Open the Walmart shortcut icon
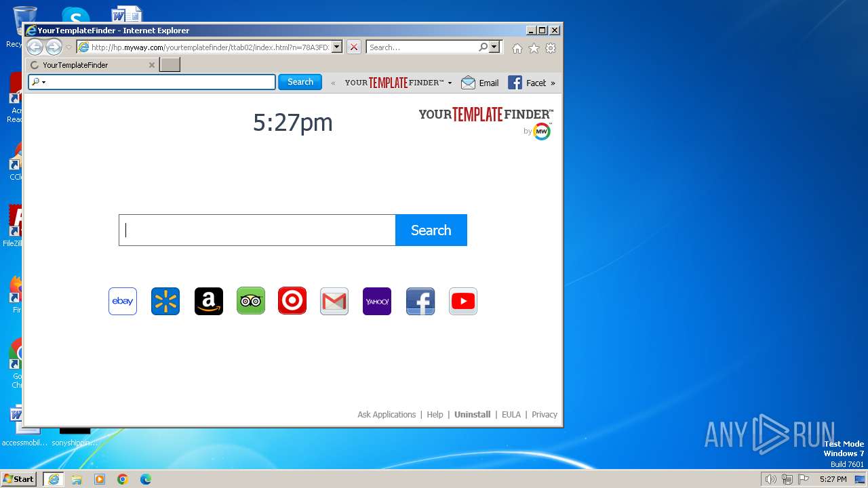 tap(165, 301)
